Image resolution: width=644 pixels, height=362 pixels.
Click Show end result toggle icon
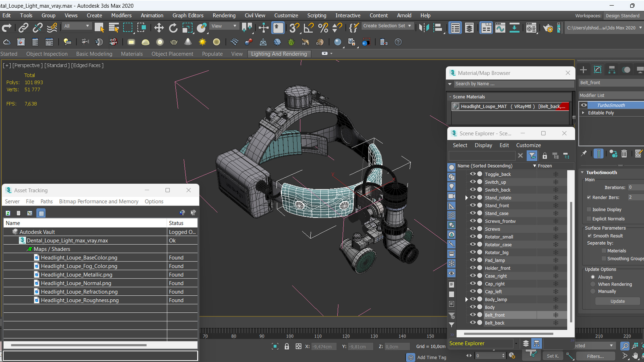598,154
